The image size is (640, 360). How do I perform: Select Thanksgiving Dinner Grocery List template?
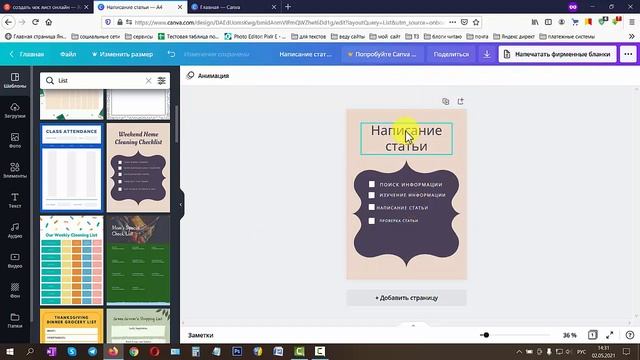[71, 326]
